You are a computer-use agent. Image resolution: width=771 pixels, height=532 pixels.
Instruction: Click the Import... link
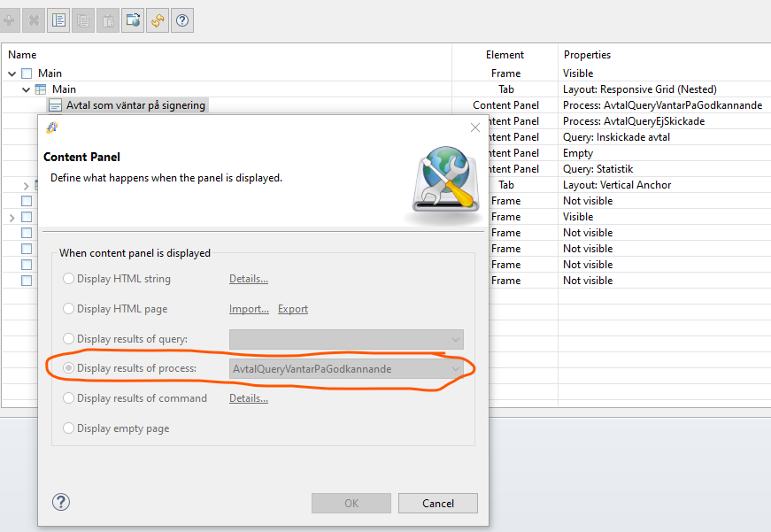click(x=249, y=309)
